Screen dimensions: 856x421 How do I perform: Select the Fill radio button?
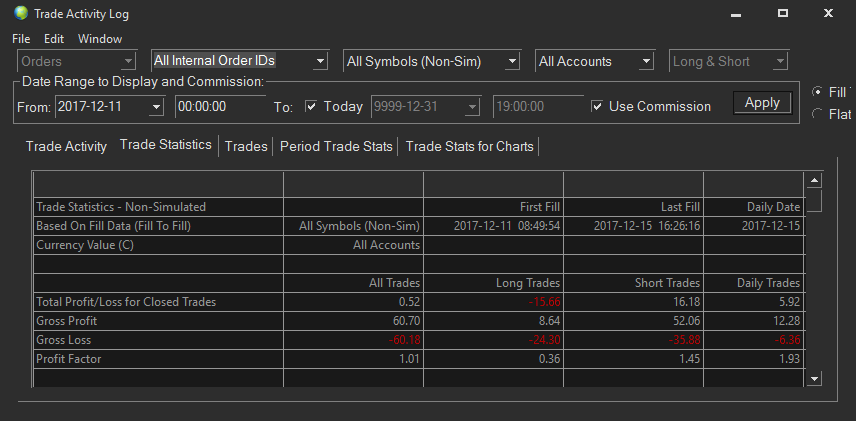pyautogui.click(x=817, y=92)
